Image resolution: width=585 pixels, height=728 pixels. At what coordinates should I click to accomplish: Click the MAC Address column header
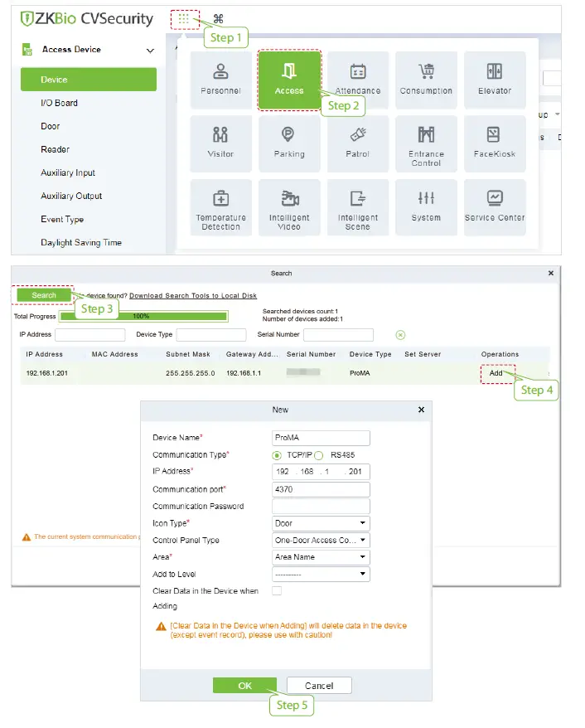click(x=114, y=354)
